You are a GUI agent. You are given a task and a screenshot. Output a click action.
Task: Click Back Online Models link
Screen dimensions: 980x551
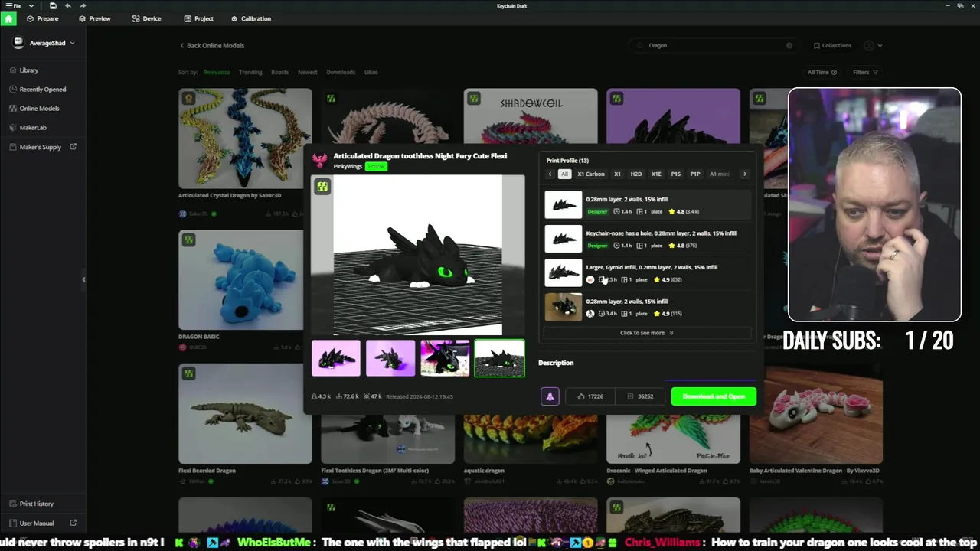click(x=212, y=45)
